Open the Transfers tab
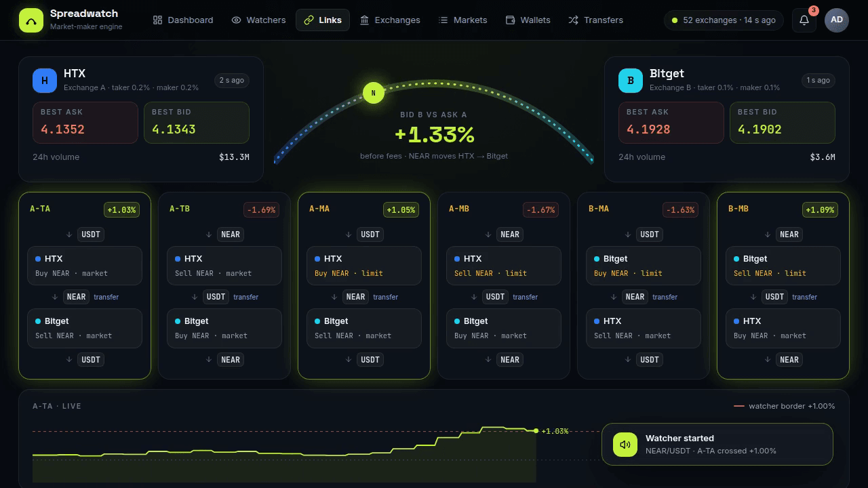 click(595, 20)
